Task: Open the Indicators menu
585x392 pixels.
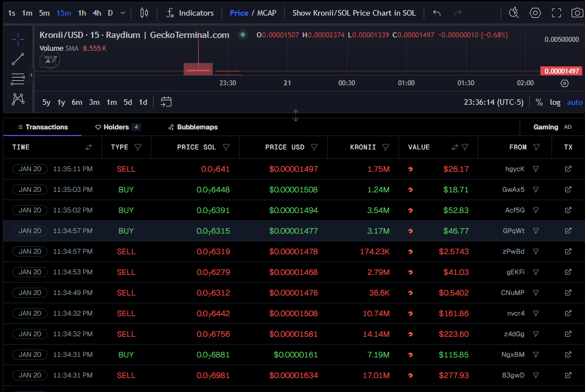Action: click(190, 13)
